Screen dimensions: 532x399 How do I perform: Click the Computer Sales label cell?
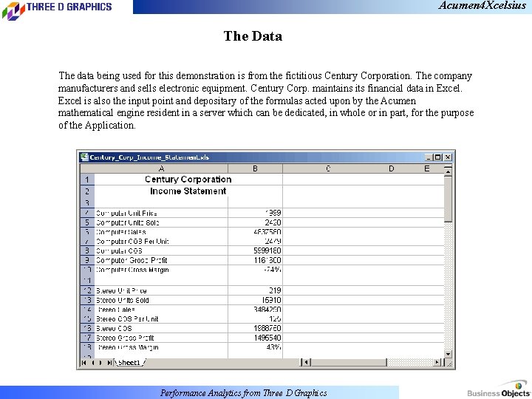(x=161, y=232)
